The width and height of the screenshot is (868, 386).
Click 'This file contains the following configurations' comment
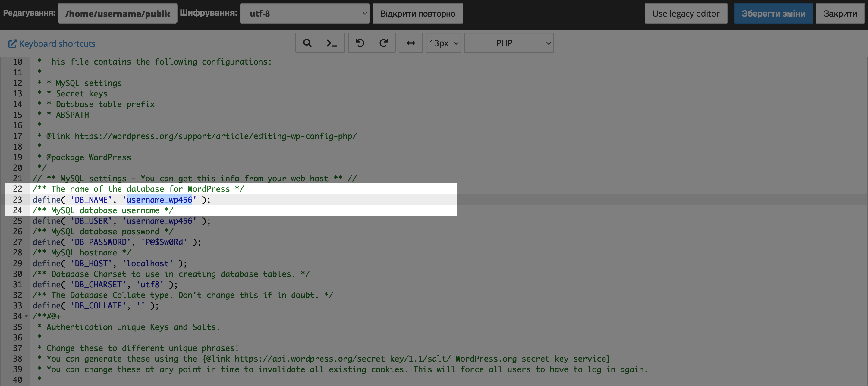pos(159,62)
